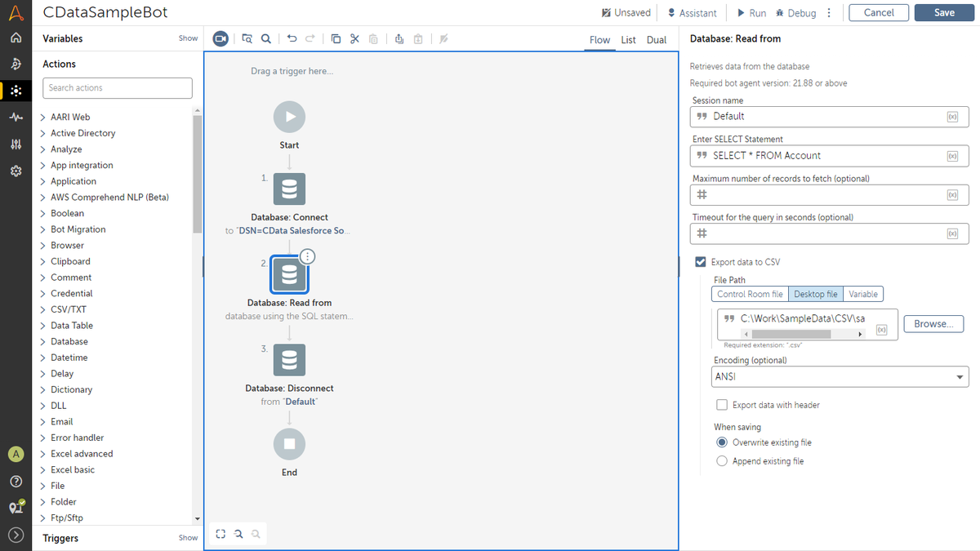The image size is (980, 551).
Task: Click Maximum number of records field
Action: pos(829,195)
